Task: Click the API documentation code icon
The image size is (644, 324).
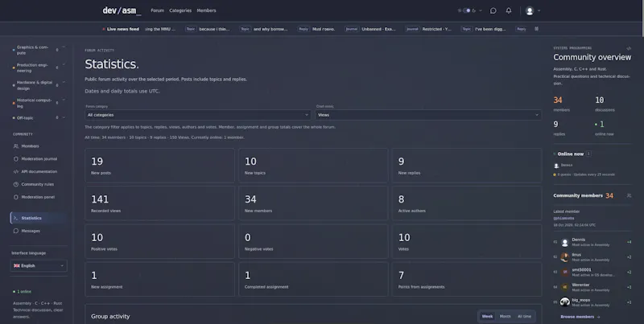Action: 16,171
